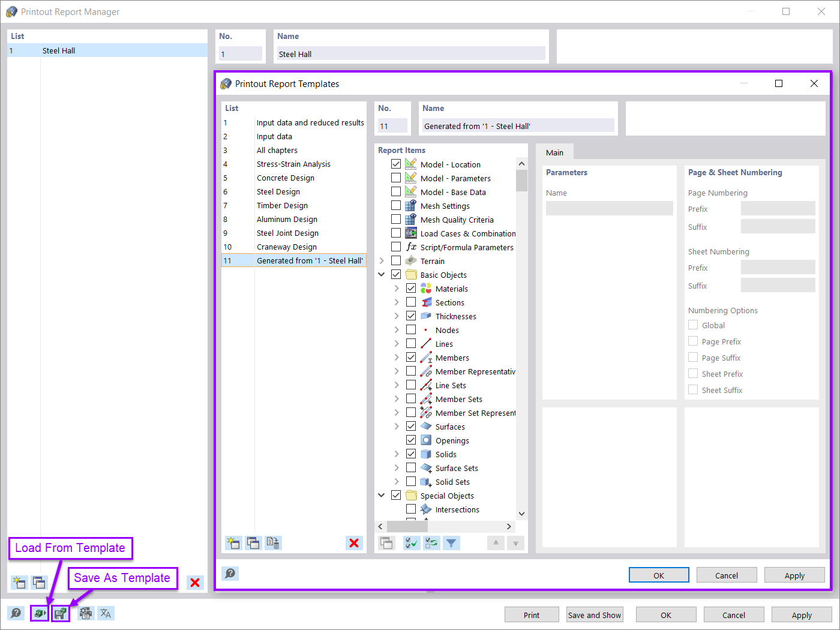Image resolution: width=840 pixels, height=630 pixels.
Task: Click Name field 'Steel Hall' in Report Manager
Action: point(411,53)
